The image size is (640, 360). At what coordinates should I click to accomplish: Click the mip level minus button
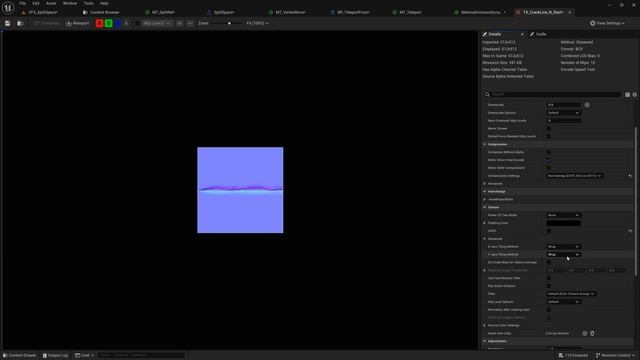(190, 23)
